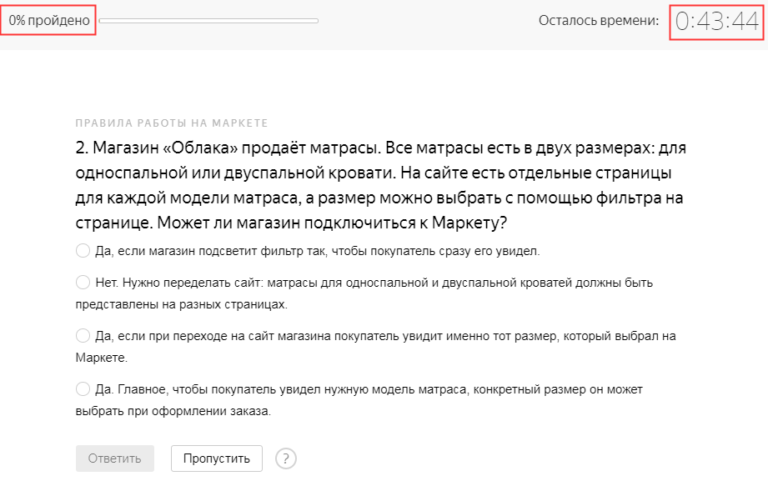Skip the question with 'Пропустить'

coord(216,458)
